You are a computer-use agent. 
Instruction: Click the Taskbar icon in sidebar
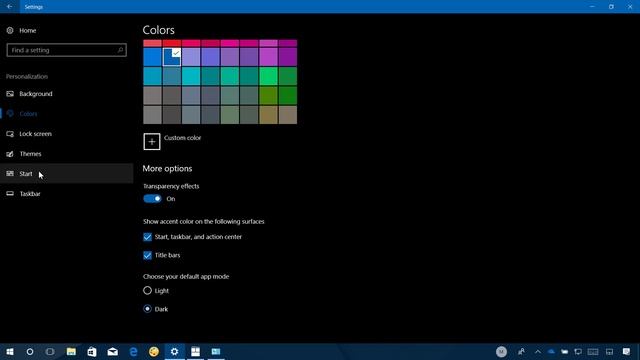coord(10,194)
